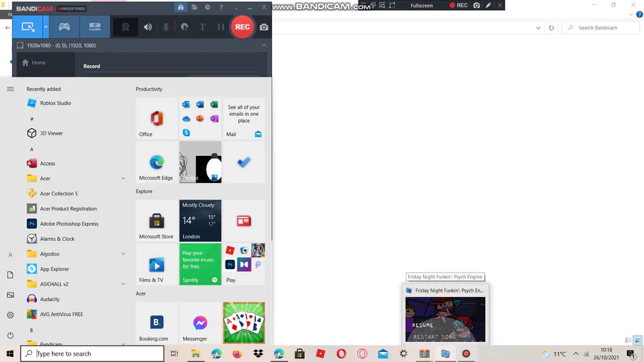Open the Bandicam scheduler clock icon

(208, 7)
